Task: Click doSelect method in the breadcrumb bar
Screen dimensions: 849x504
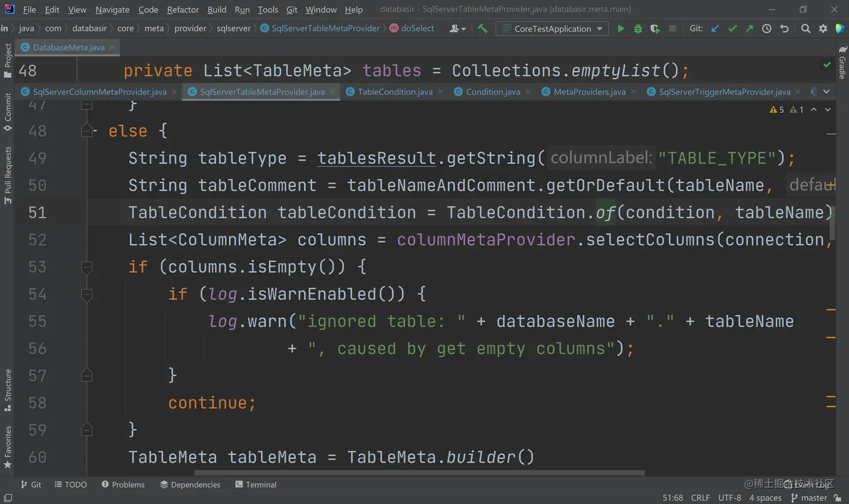Action: point(412,29)
